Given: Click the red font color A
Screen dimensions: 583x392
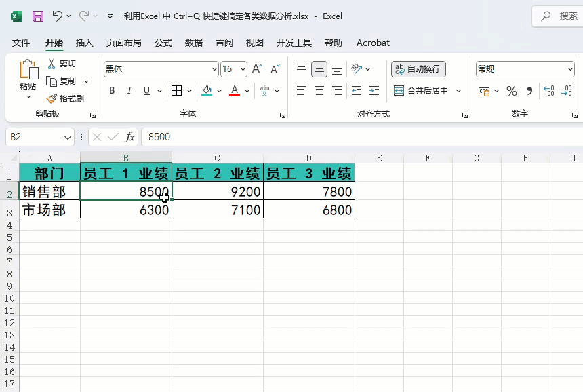Looking at the screenshot, I should (235, 90).
